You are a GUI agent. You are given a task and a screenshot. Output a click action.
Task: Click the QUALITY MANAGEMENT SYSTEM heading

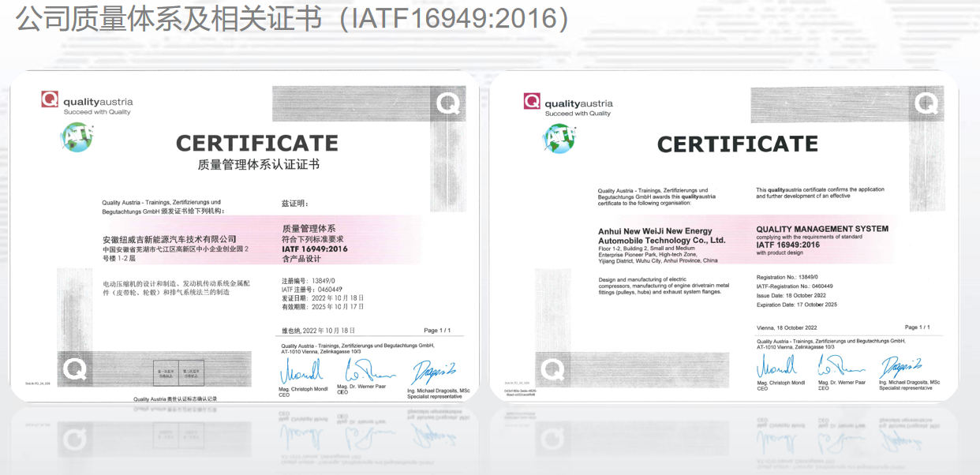(822, 229)
